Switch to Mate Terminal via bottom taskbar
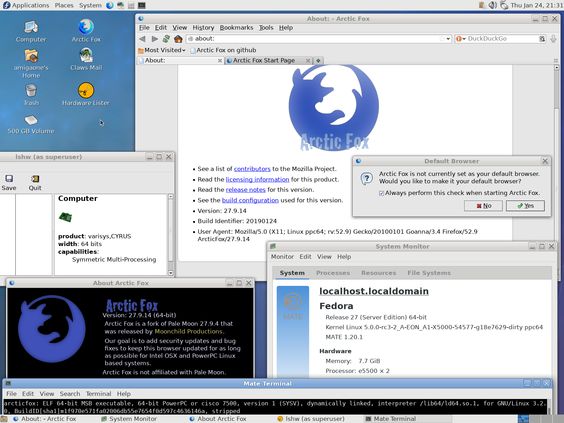This screenshot has height=423, width=564. pos(391,419)
